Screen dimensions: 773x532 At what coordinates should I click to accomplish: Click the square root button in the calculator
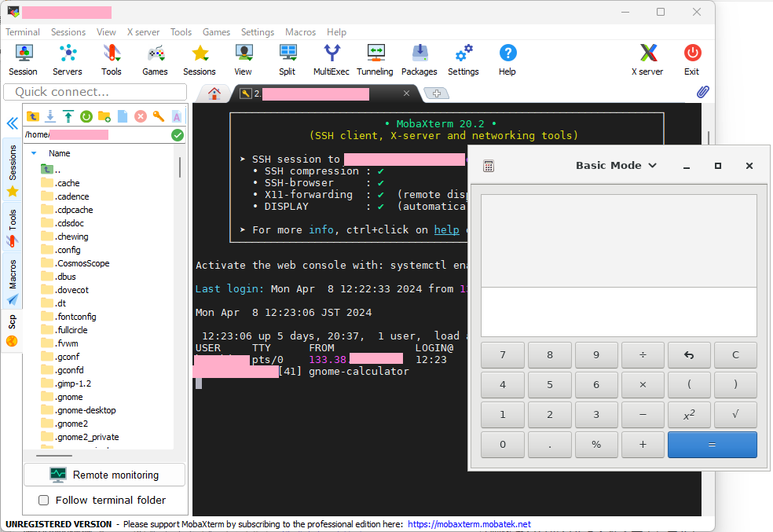[x=735, y=415]
